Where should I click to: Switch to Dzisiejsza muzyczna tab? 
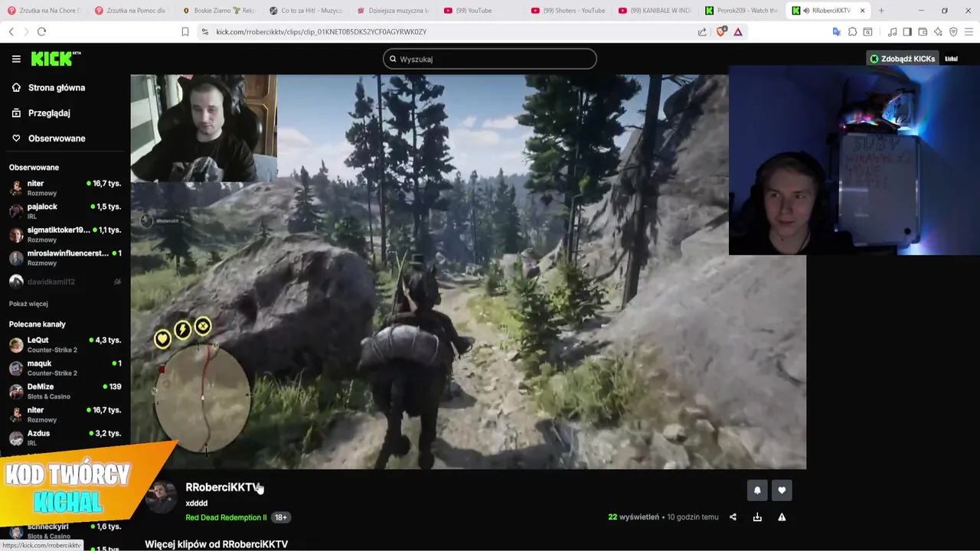point(394,11)
